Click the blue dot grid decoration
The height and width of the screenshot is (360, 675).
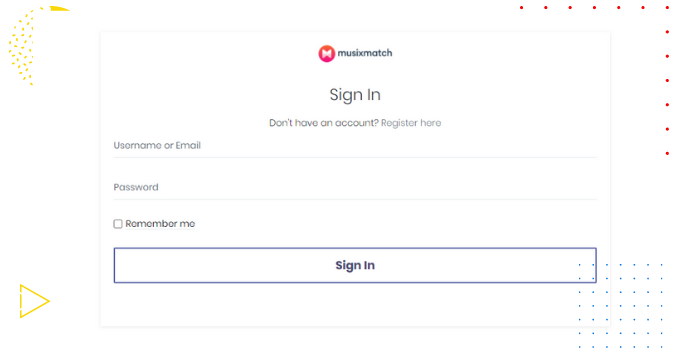pos(620,306)
